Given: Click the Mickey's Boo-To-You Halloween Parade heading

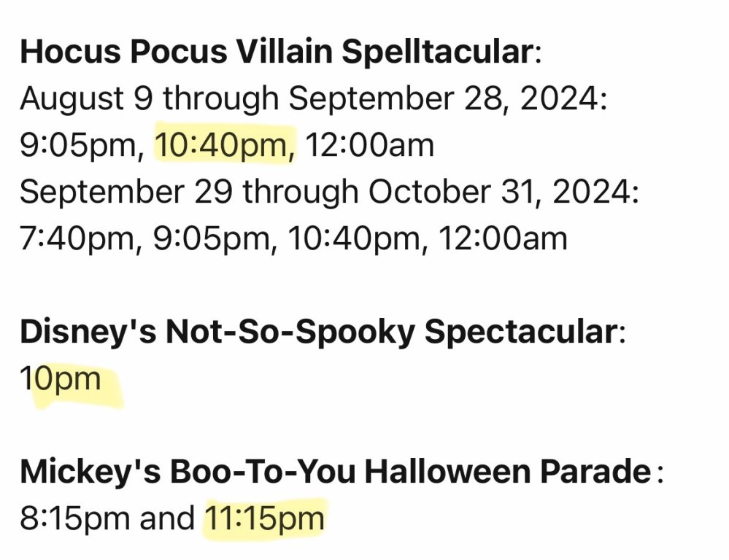Looking at the screenshot, I should pyautogui.click(x=336, y=472).
